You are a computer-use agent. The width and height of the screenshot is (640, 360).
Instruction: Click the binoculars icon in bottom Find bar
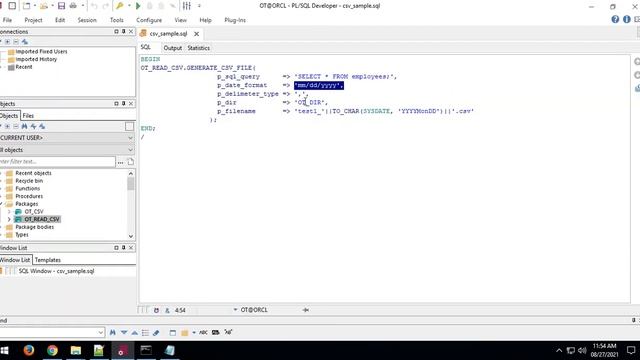(113, 333)
